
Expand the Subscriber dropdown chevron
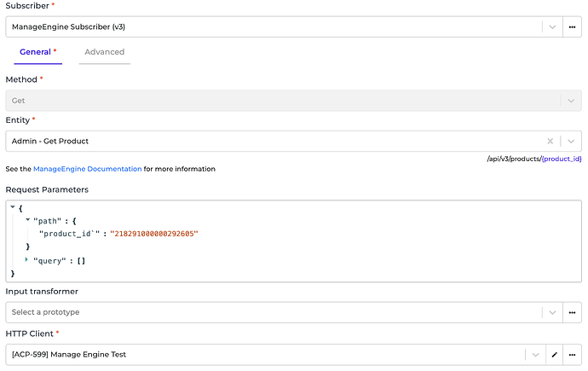click(x=552, y=27)
